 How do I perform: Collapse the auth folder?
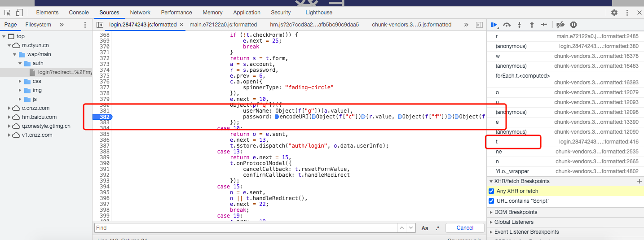point(20,63)
